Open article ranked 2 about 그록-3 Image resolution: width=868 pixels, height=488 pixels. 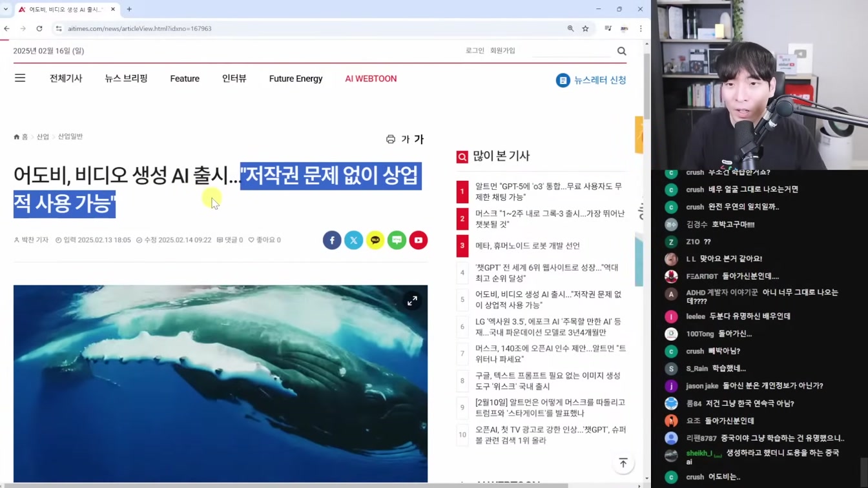pyautogui.click(x=550, y=219)
